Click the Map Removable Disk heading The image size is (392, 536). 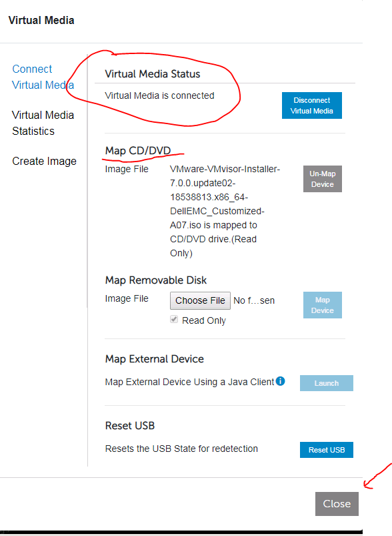pos(156,280)
